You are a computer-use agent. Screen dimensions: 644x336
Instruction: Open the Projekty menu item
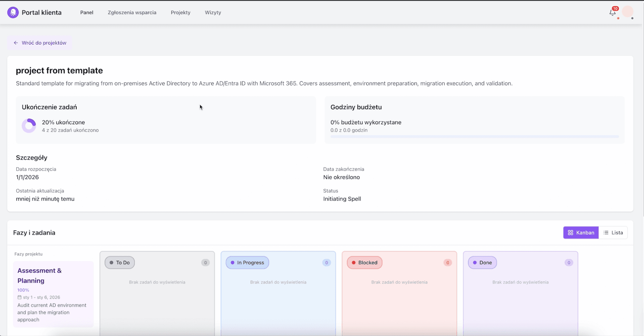pos(181,12)
